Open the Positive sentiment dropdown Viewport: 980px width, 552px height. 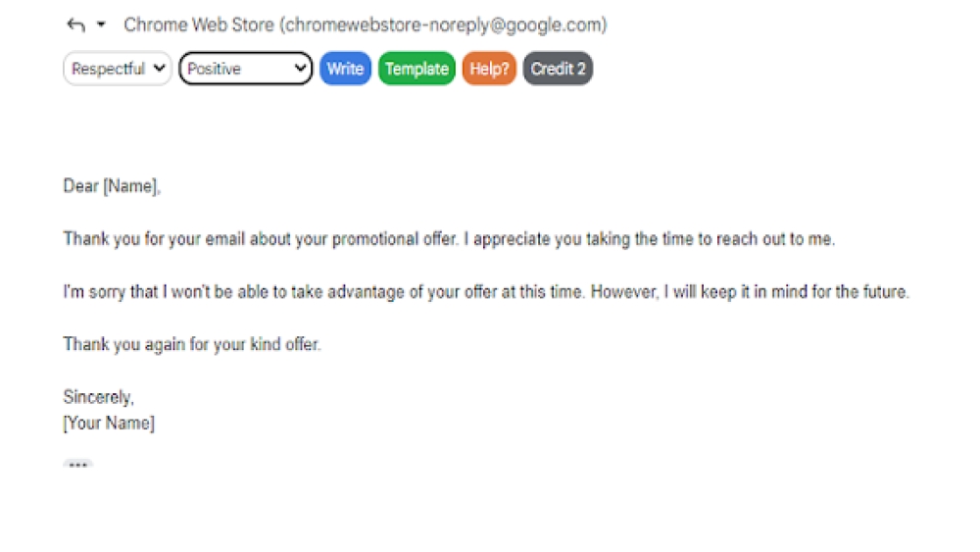246,69
